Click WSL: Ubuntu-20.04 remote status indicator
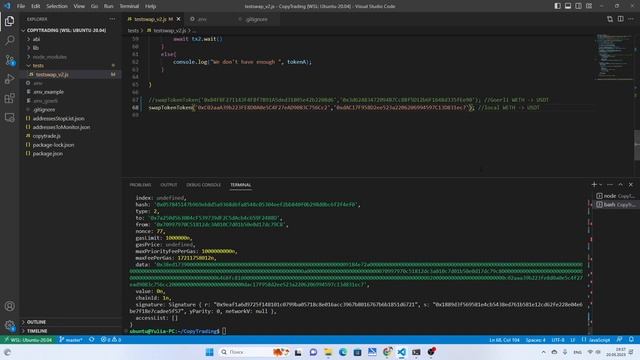640x360 pixels. click(28, 340)
